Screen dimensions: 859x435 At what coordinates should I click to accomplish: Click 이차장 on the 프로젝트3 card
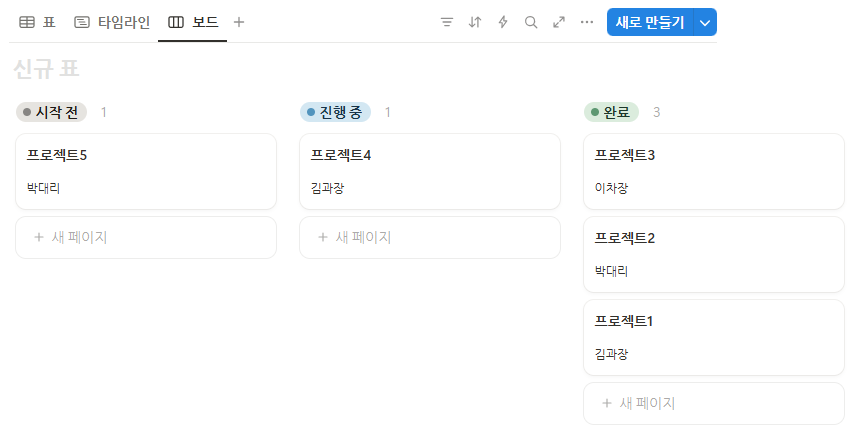tap(611, 188)
